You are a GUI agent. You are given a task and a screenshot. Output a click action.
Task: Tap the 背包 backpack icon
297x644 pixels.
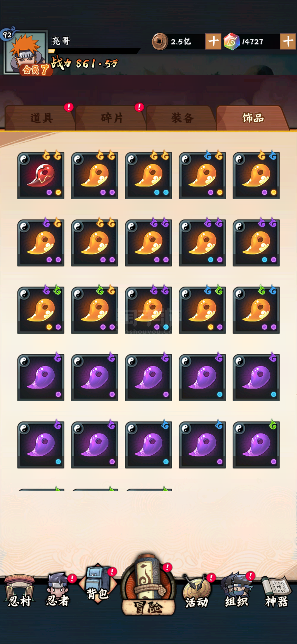(x=98, y=584)
